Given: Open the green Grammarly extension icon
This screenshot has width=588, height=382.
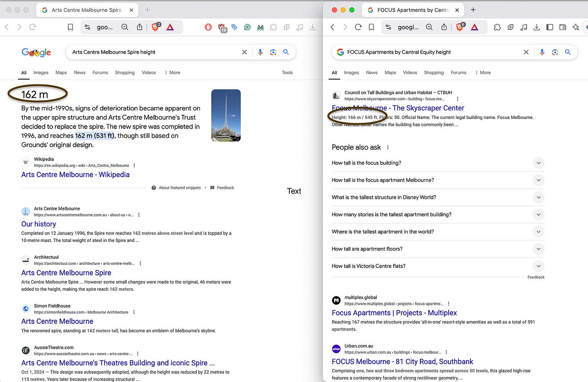Looking at the screenshot, I should tap(248, 27).
